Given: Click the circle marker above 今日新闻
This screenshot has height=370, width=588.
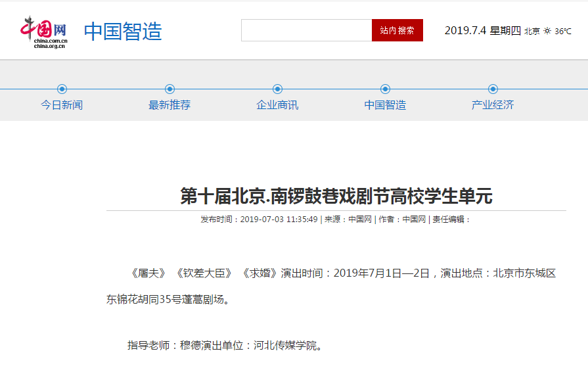Looking at the screenshot, I should [62, 89].
